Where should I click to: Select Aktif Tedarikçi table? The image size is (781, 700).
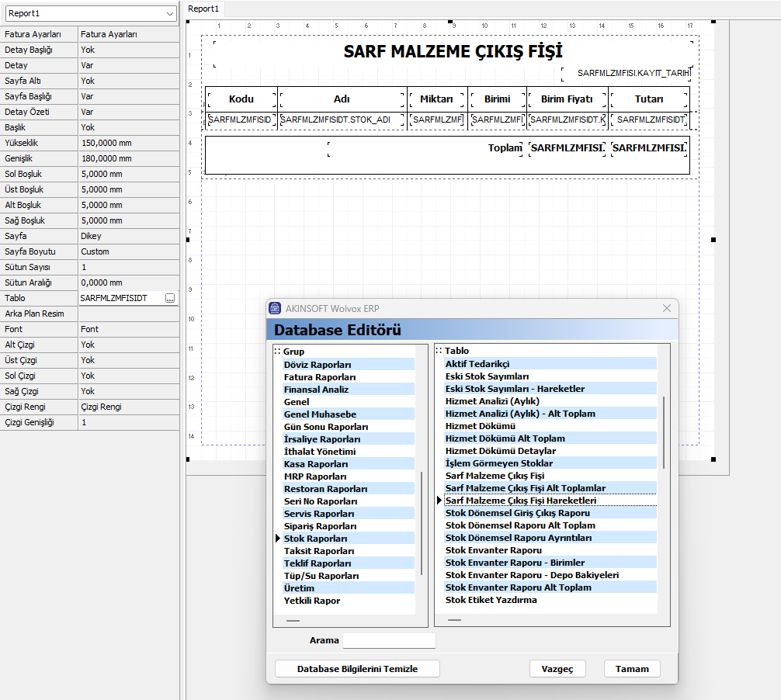550,364
